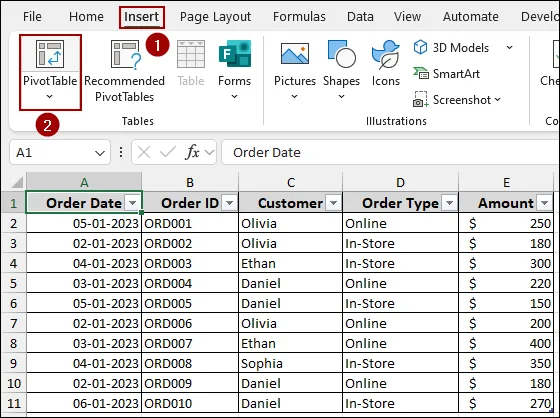Switch to the Automate tab
The image size is (560, 418).
(x=471, y=16)
